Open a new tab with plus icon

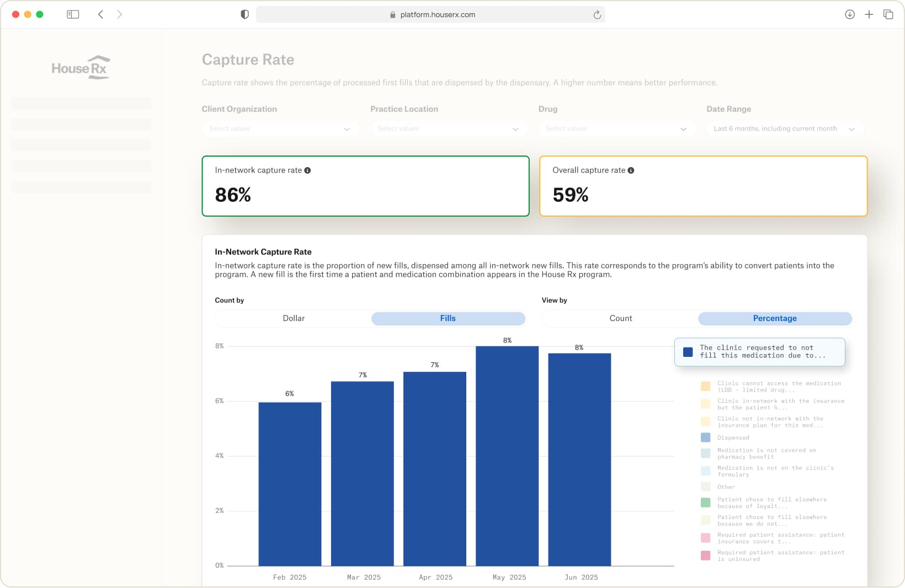[869, 14]
